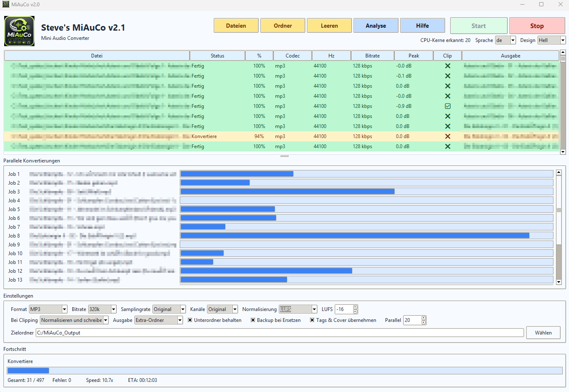Screen dimensions: 569x392
Task: Open the Ausgabe Extra-Ordner dropdown
Action: coord(180,320)
